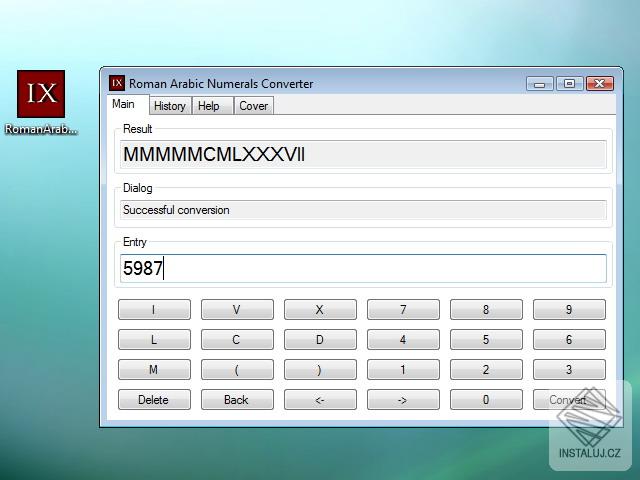This screenshot has height=480, width=640.
Task: Click the digit 4 button
Action: click(403, 340)
